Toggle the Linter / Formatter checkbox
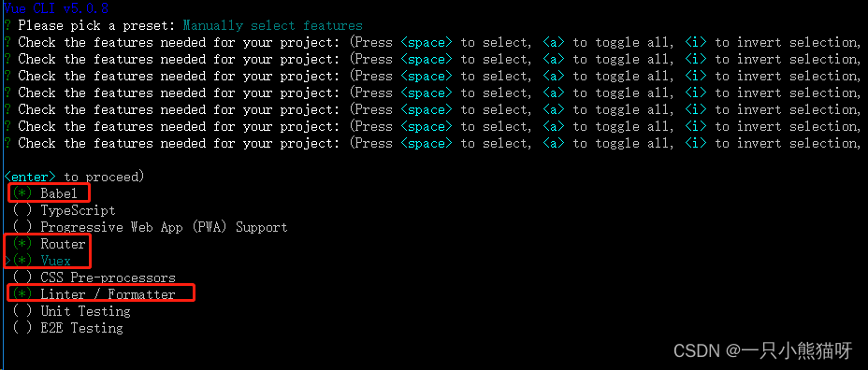Image resolution: width=868 pixels, height=370 pixels. [x=22, y=294]
